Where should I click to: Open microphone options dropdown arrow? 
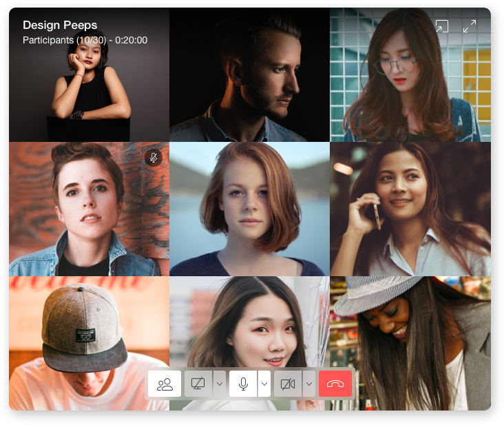coord(264,384)
